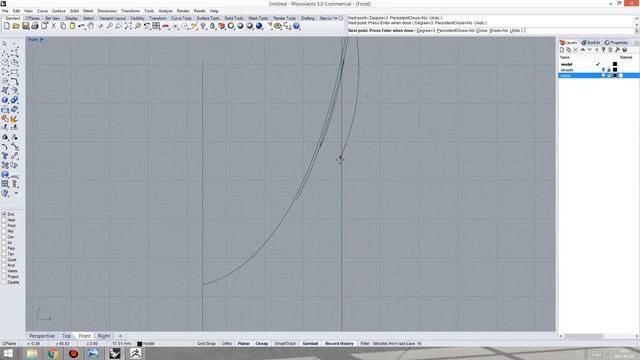Viewport: 640px width, 360px height.
Task: Toggle SmartTrack in status bar
Action: tap(285, 344)
